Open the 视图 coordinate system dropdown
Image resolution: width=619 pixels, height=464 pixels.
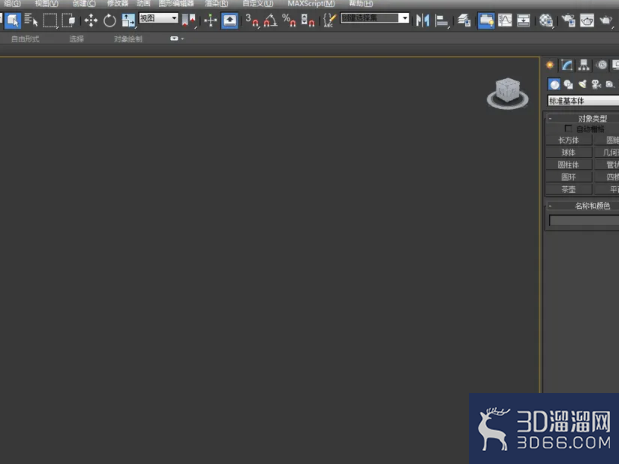158,18
